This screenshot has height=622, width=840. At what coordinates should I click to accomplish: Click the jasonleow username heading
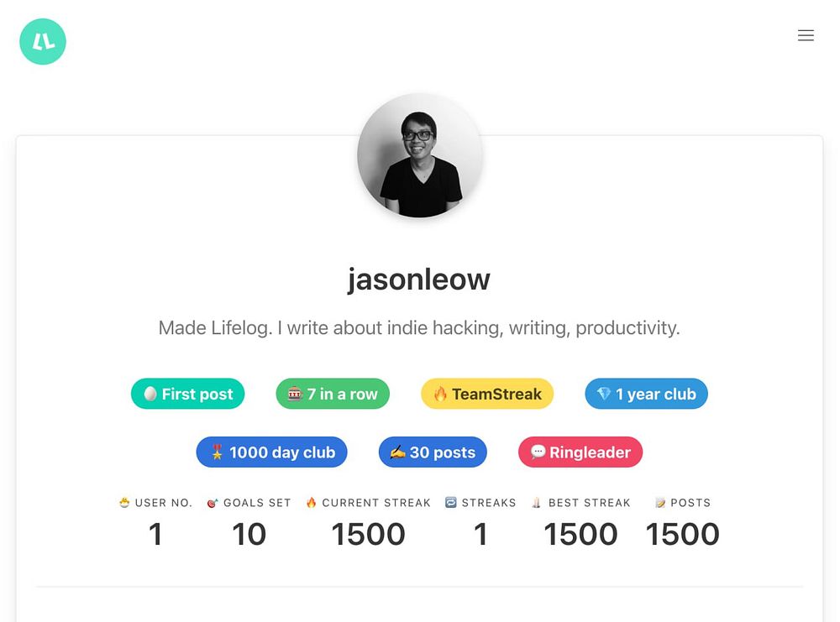tap(419, 280)
